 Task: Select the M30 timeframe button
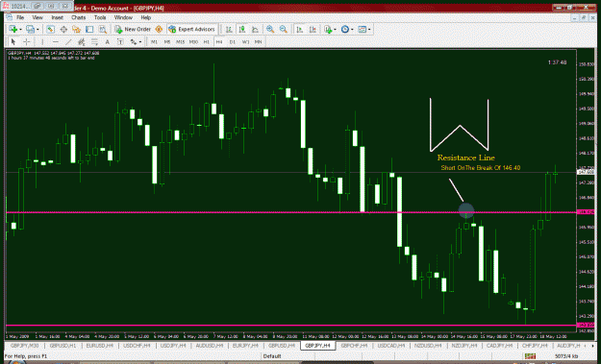(193, 41)
